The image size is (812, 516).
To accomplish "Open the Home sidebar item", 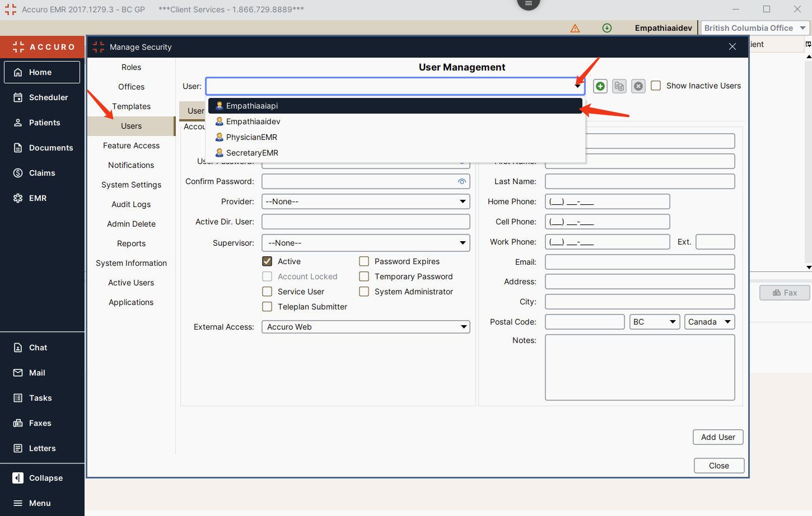I will pyautogui.click(x=42, y=72).
